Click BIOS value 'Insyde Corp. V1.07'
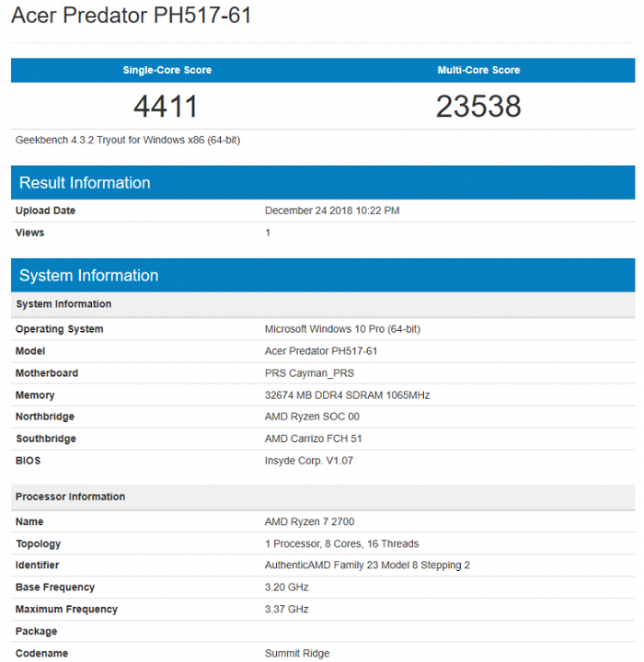 [309, 461]
